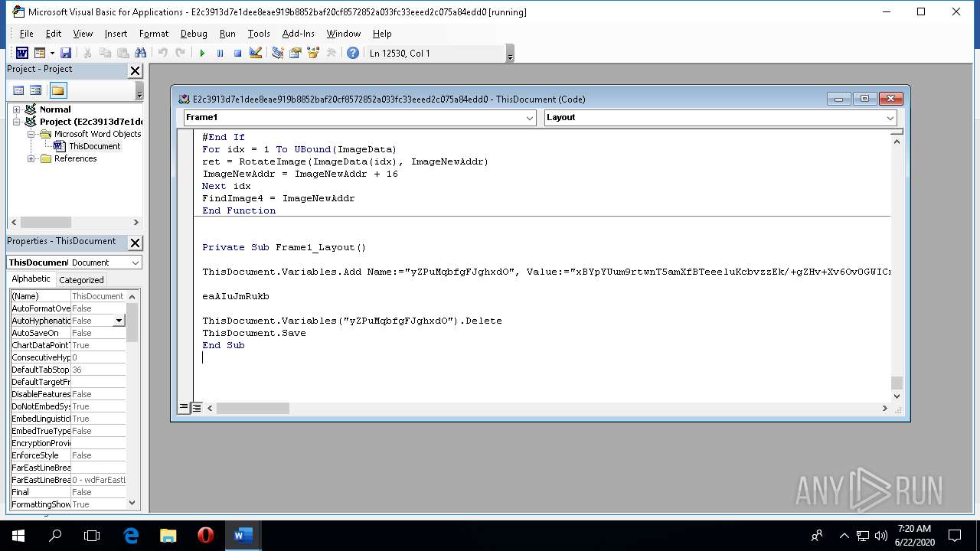Viewport: 980px width, 551px height.
Task: Click the Properties list vertical scrollbar thumb
Action: point(132,321)
